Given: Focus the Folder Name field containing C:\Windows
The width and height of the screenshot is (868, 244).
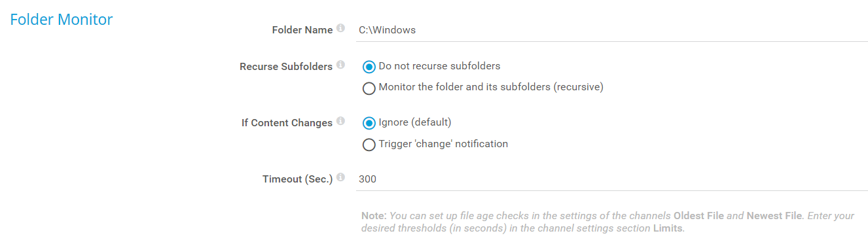Looking at the screenshot, I should point(612,30).
